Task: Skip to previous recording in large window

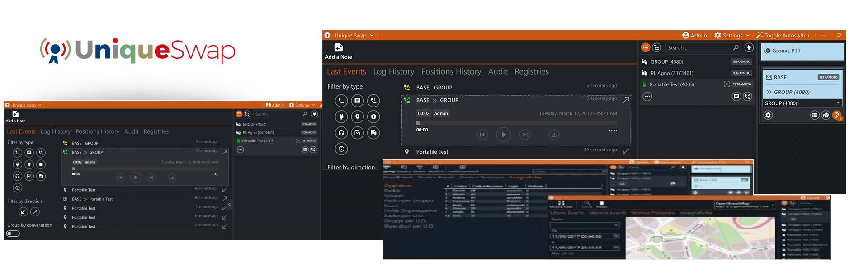Action: pos(482,135)
